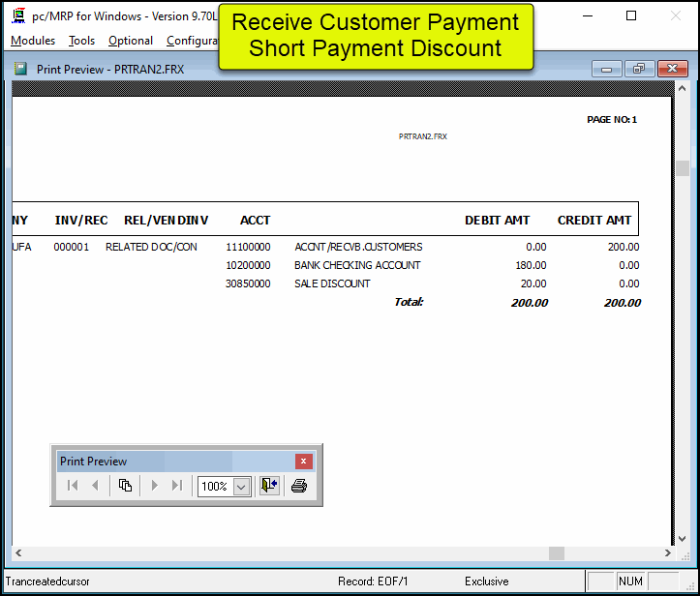Open the Modules menu
This screenshot has height=596, width=700.
pos(33,41)
